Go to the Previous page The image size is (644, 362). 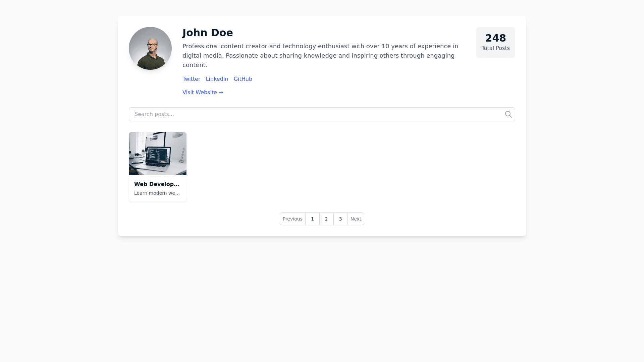click(x=292, y=219)
